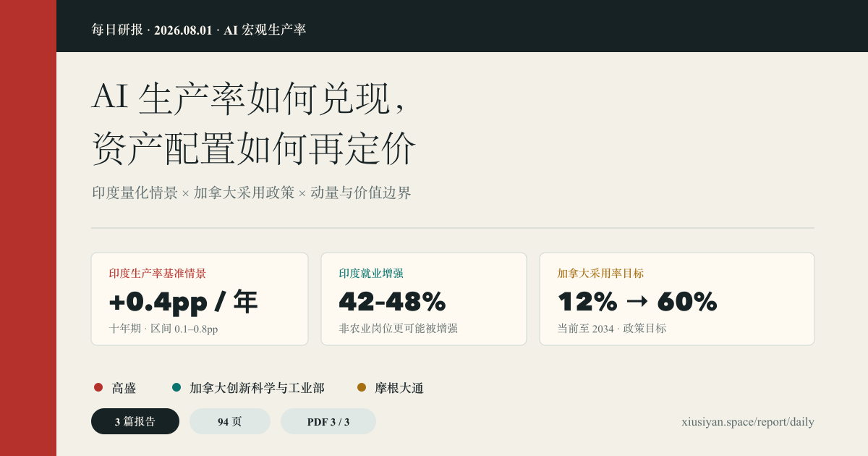Click the 94 页 pill
Screen dimensions: 868x456
[x=230, y=421]
